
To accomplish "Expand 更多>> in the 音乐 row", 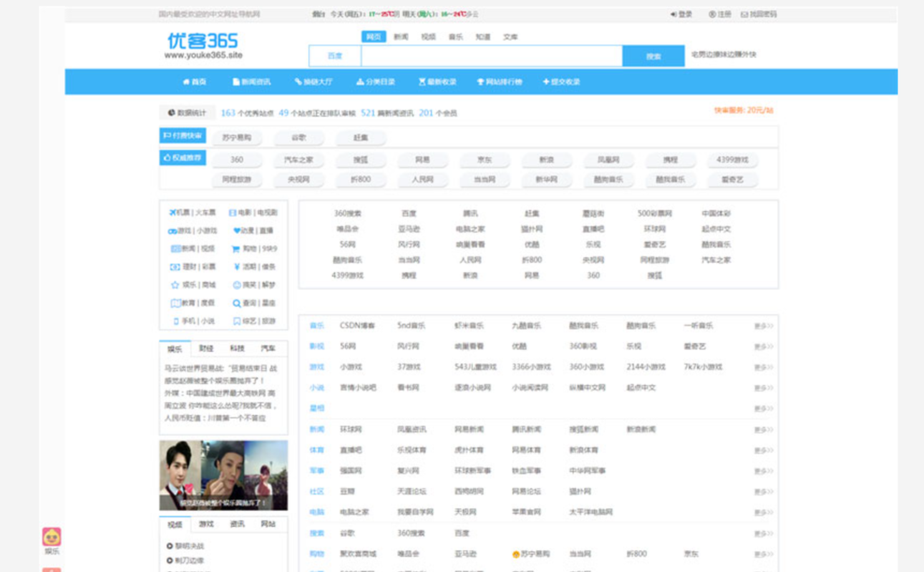I will (x=763, y=326).
